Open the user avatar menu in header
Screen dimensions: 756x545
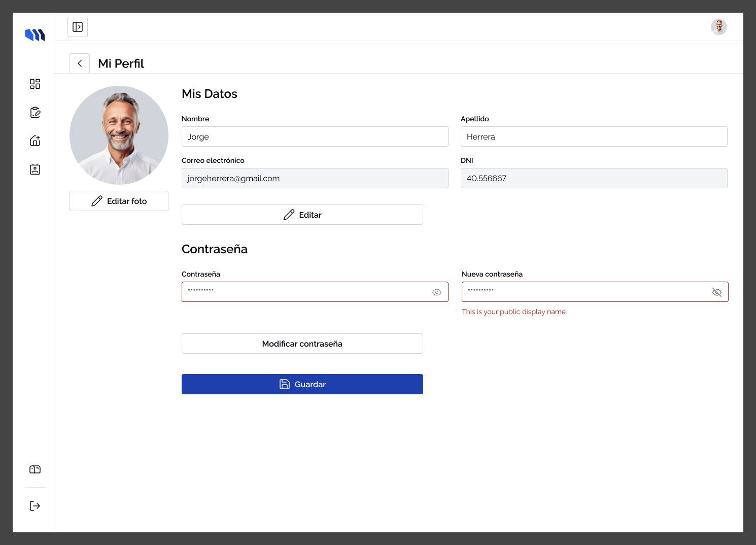coord(718,27)
